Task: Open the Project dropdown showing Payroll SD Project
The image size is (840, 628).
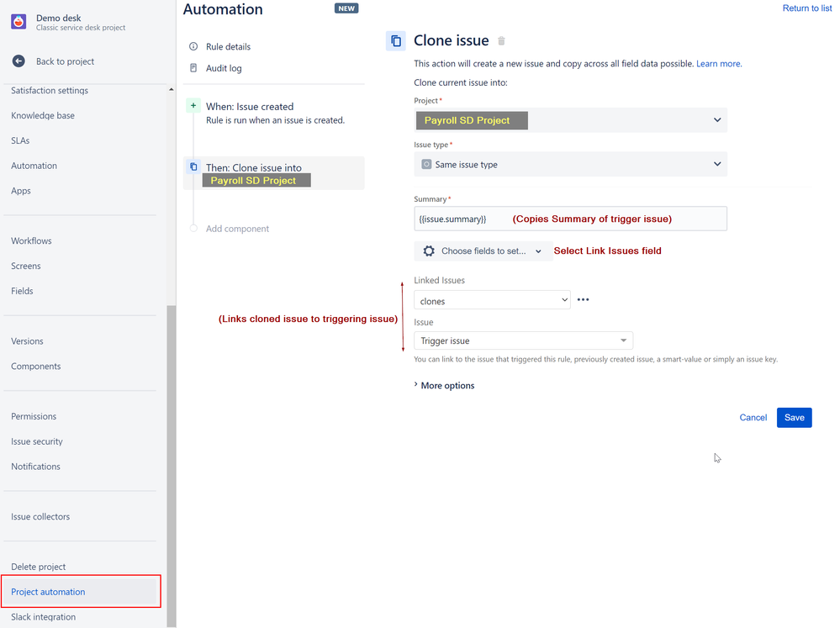Action: (x=571, y=120)
